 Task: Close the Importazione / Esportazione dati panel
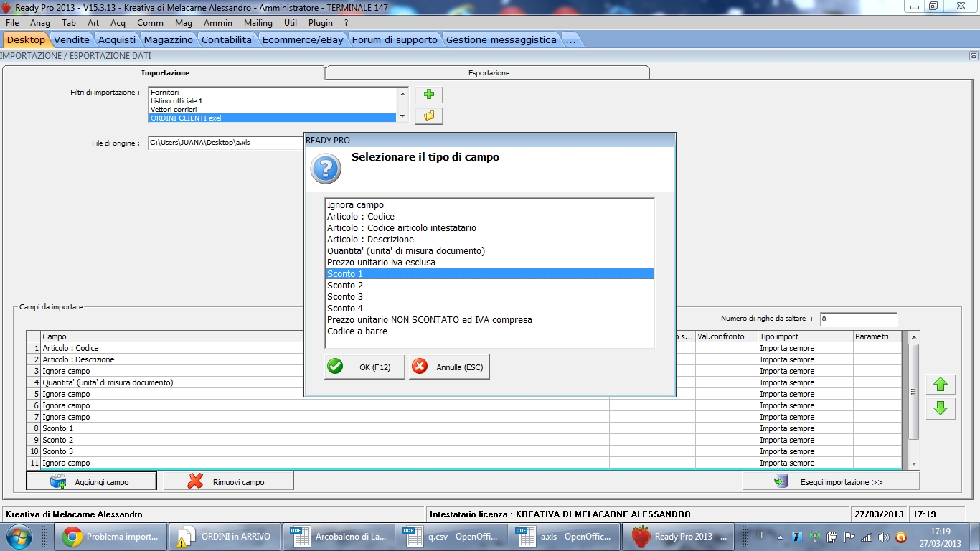tap(974, 55)
